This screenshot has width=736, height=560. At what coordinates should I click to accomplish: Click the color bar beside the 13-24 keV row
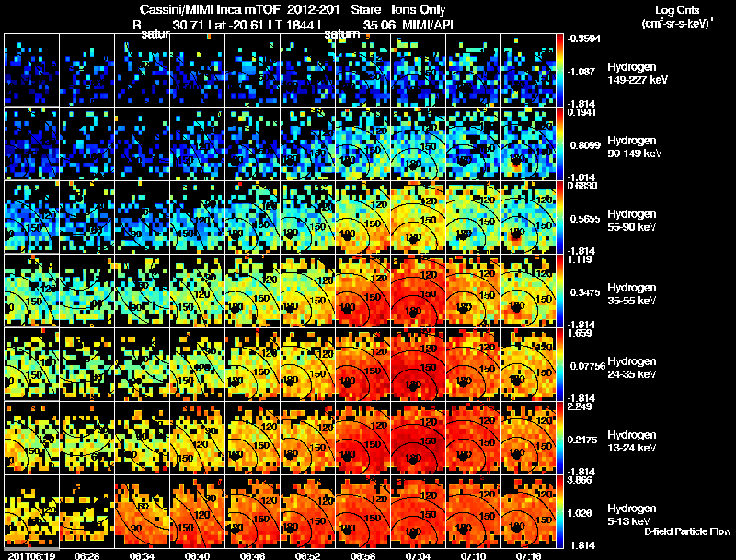click(x=559, y=438)
